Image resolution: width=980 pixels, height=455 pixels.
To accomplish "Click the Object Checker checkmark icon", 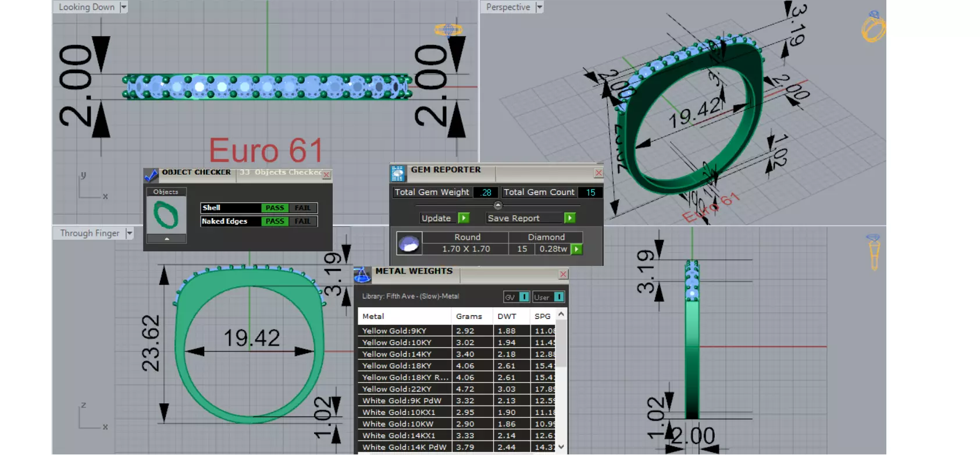I will click(x=151, y=175).
